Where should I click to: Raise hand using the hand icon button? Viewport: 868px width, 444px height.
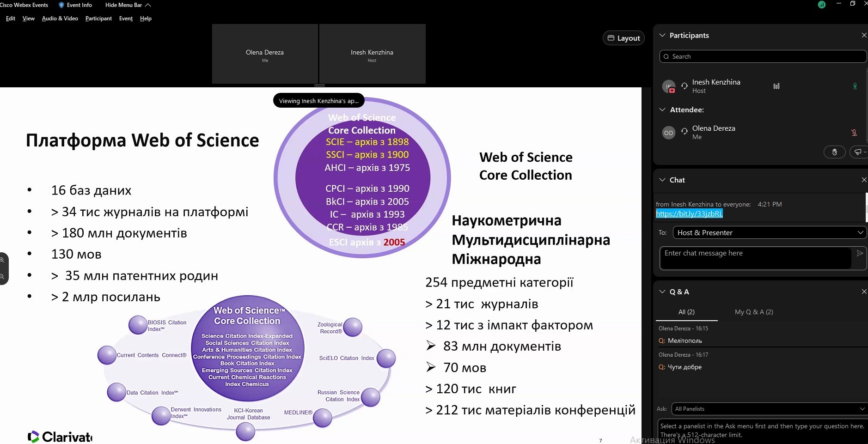click(x=834, y=152)
